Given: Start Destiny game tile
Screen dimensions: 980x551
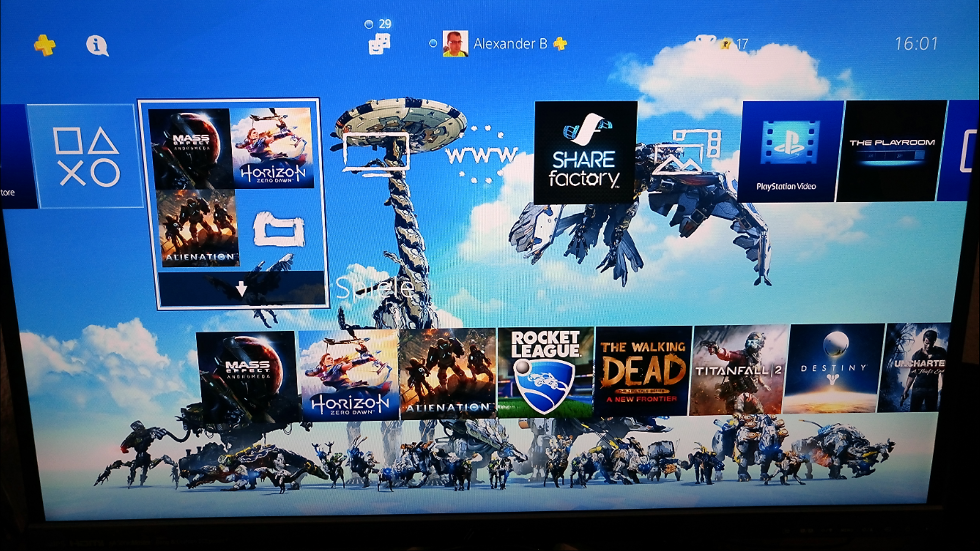Looking at the screenshot, I should point(834,368).
